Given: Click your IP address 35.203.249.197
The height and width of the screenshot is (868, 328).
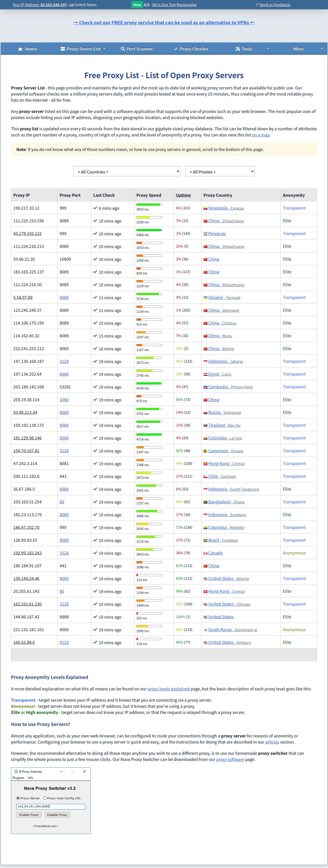Looking at the screenshot, I should pyautogui.click(x=54, y=5).
